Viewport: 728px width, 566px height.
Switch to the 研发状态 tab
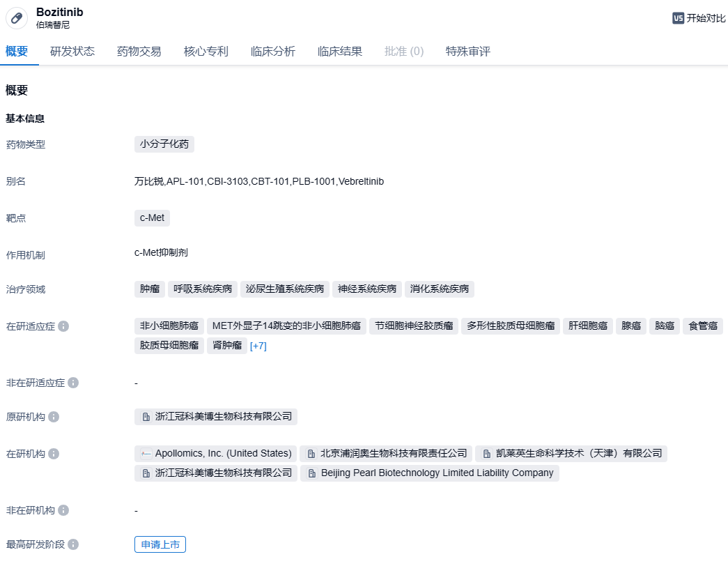(x=72, y=52)
